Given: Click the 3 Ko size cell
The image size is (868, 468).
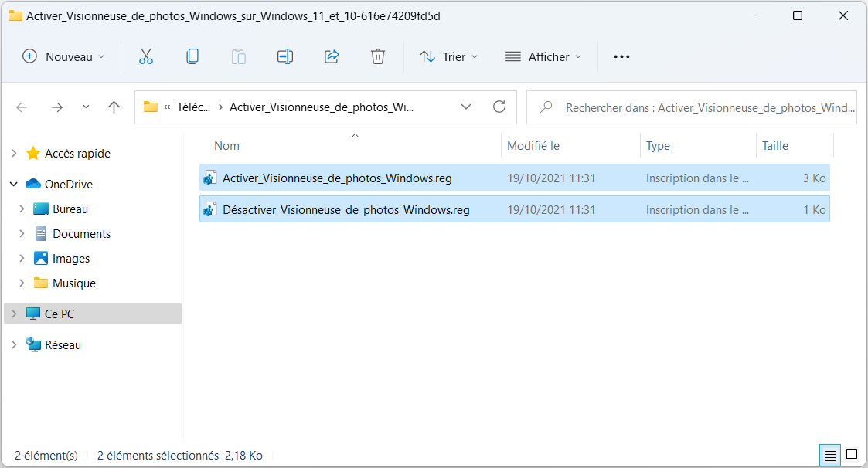Looking at the screenshot, I should 815,178.
